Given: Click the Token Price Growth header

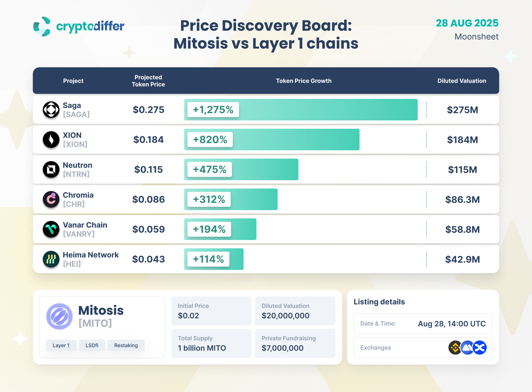Looking at the screenshot, I should pyautogui.click(x=304, y=81).
